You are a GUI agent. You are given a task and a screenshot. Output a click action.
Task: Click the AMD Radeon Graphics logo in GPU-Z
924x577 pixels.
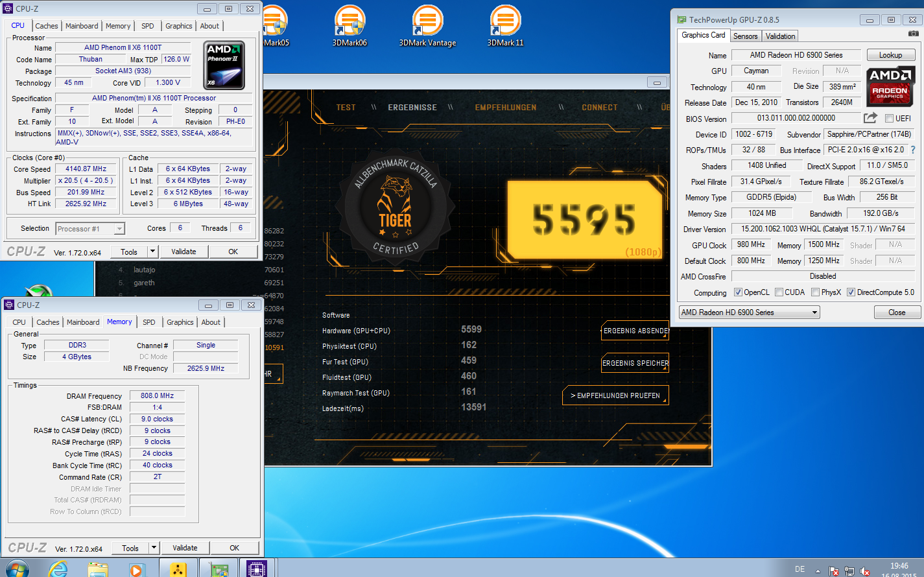(x=890, y=86)
